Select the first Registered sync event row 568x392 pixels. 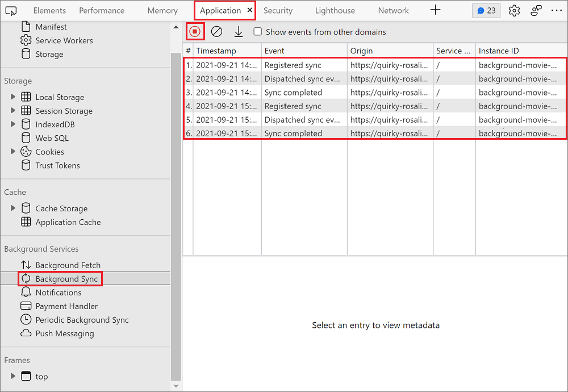[304, 65]
